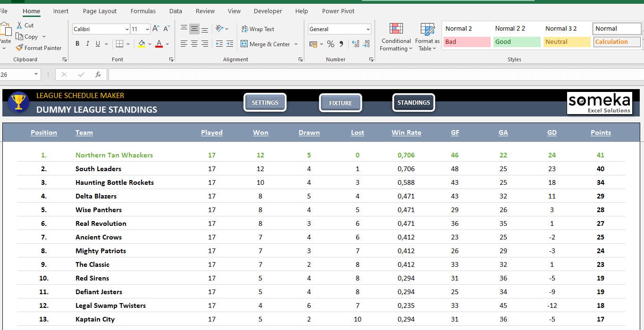644x330 pixels.
Task: Align text right
Action: point(205,44)
